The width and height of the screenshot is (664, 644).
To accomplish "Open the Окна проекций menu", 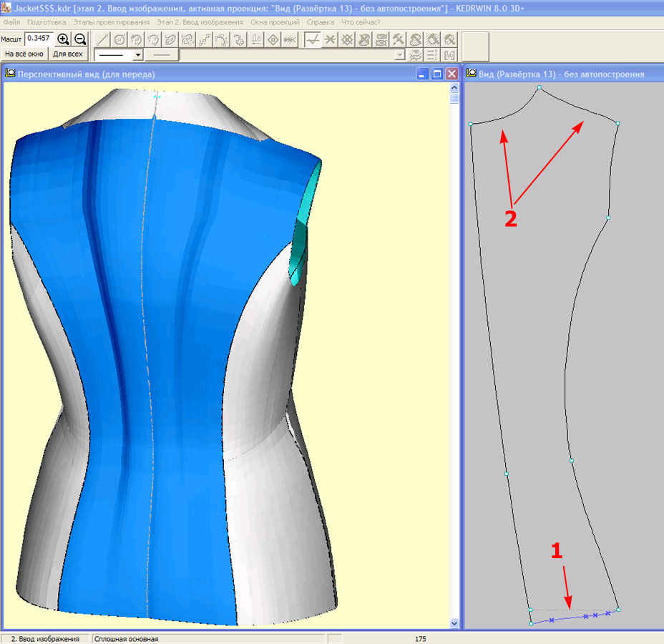I will point(275,22).
